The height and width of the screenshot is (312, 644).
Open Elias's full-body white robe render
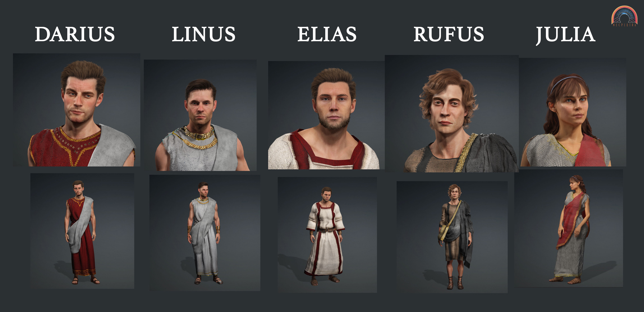(327, 235)
